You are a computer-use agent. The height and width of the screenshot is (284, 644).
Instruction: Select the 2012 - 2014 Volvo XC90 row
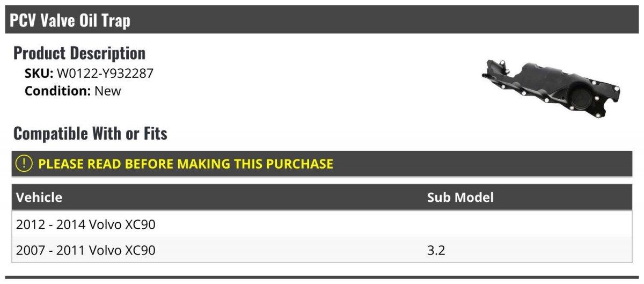tap(322, 224)
